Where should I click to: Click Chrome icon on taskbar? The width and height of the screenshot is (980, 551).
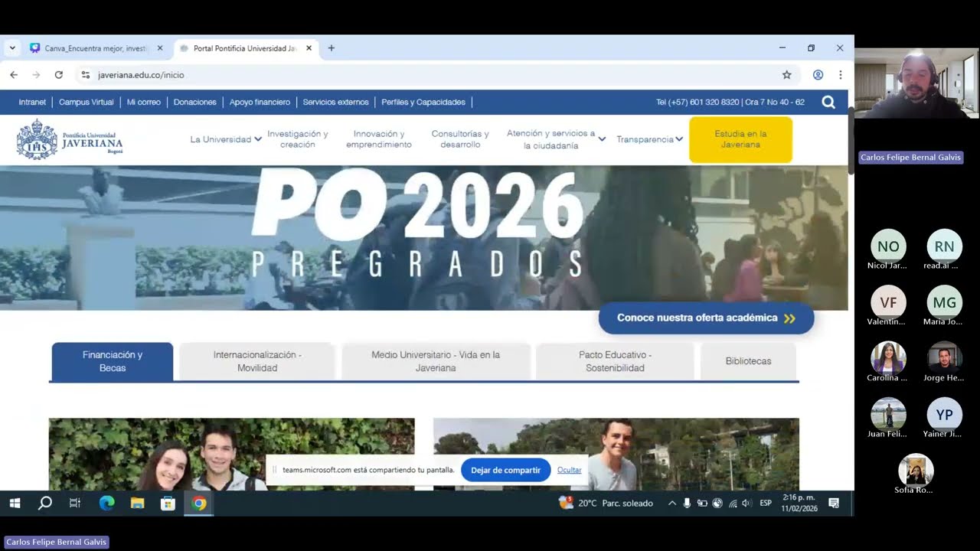coord(199,504)
